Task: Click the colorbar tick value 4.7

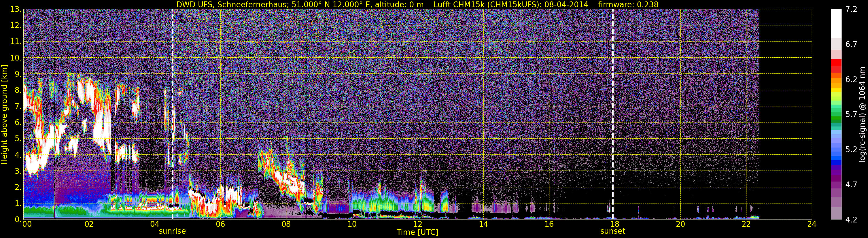Action: coord(851,185)
